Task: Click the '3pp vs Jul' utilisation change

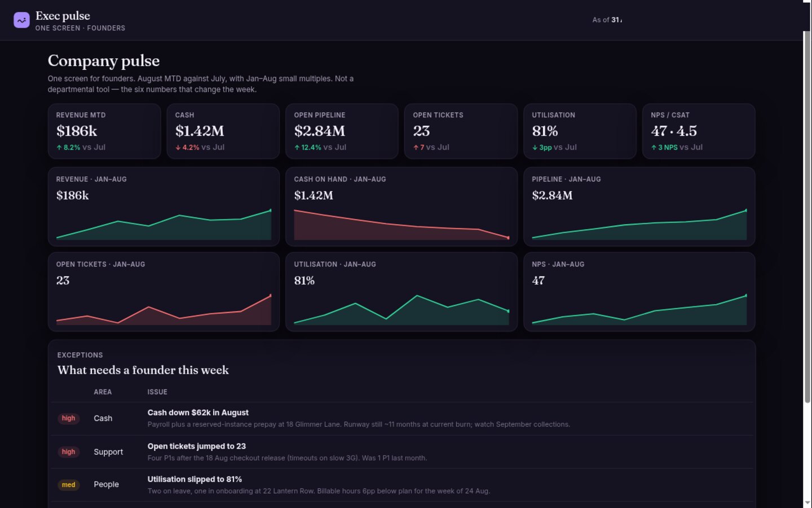Action: tap(554, 147)
